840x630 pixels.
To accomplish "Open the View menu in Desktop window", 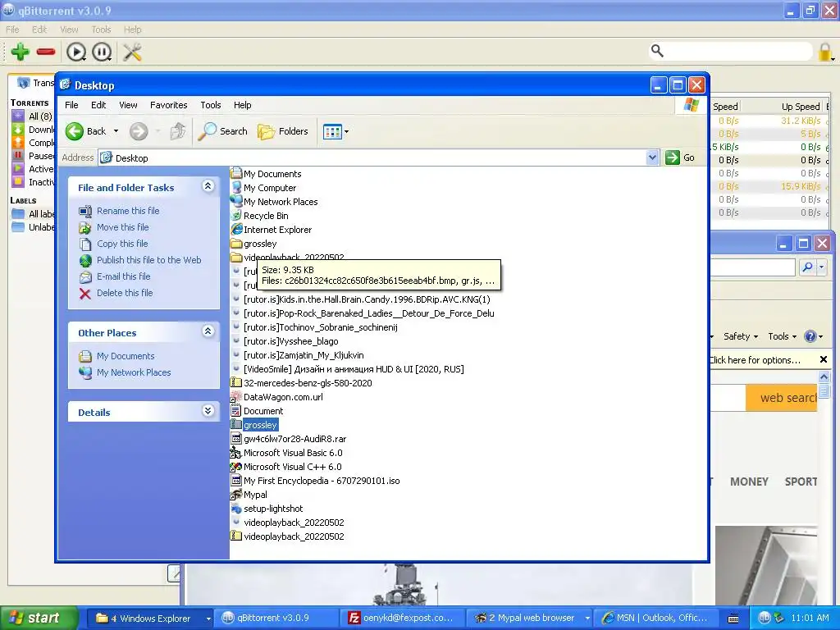I will pyautogui.click(x=128, y=105).
